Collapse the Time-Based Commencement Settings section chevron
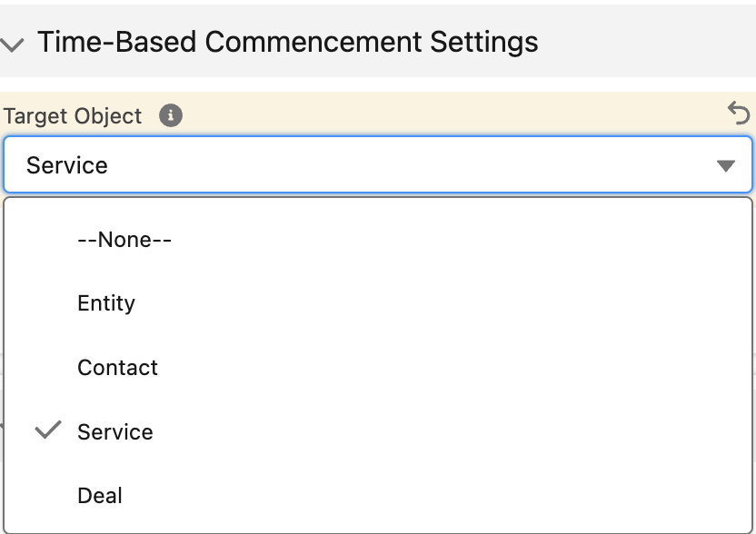756x534 pixels. pyautogui.click(x=12, y=44)
